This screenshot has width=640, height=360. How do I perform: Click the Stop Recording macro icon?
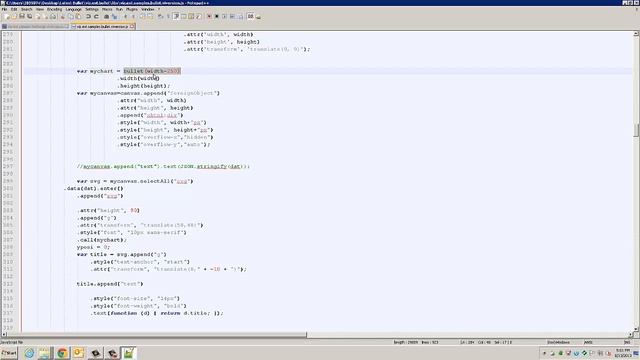[x=216, y=16]
